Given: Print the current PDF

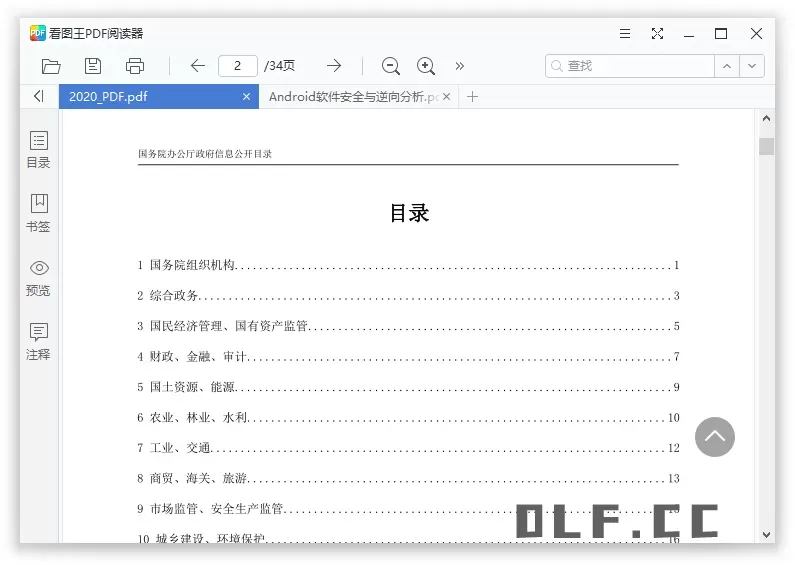Looking at the screenshot, I should [x=135, y=66].
